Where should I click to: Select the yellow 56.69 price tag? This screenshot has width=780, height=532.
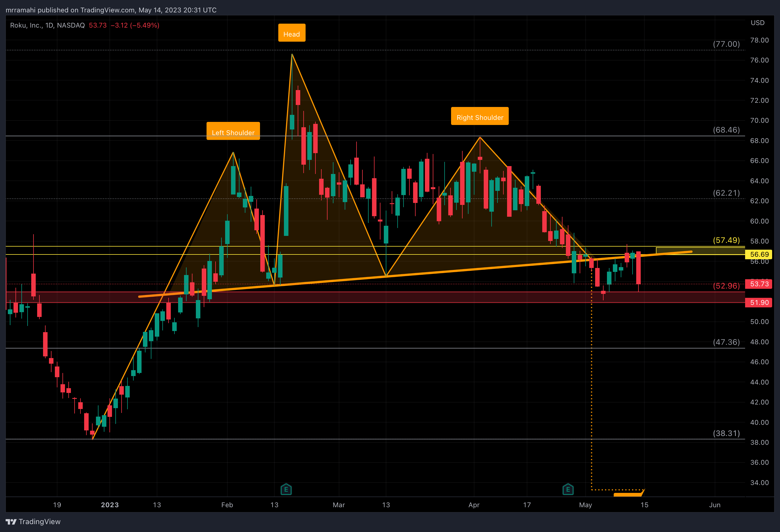point(759,254)
